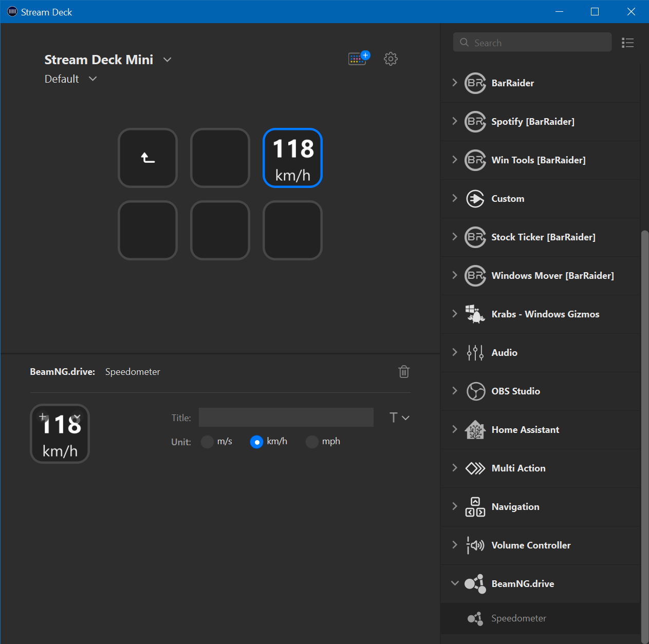Toggle the action list view icon
This screenshot has height=644, width=649.
[x=627, y=43]
